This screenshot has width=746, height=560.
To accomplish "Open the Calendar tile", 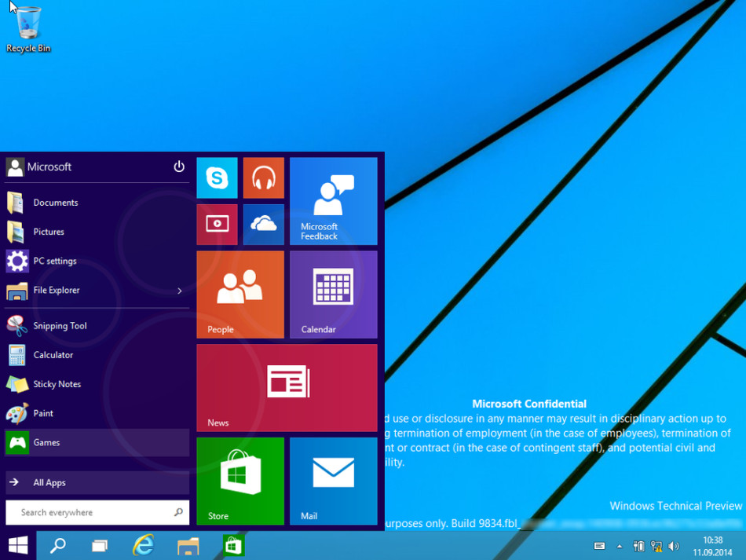I will coord(334,294).
